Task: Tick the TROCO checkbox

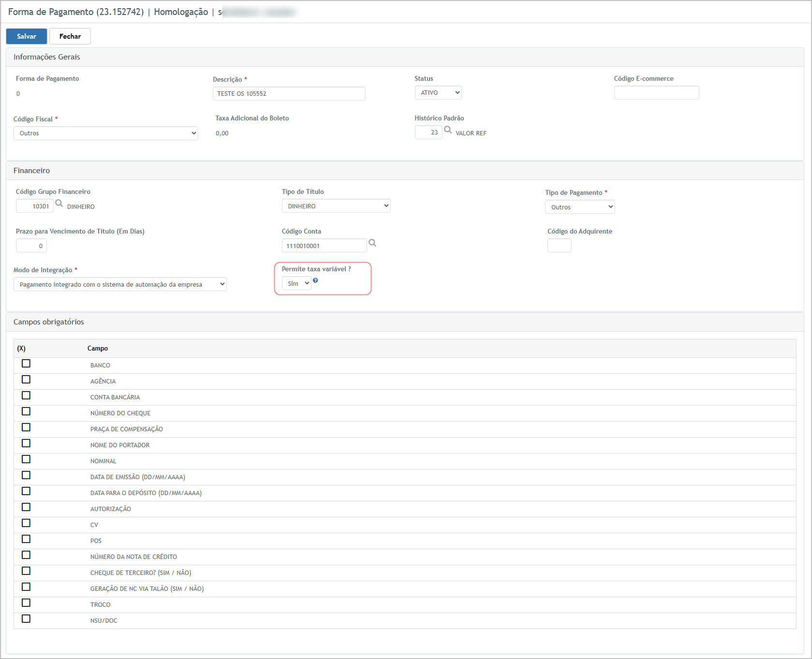Action: tap(26, 603)
